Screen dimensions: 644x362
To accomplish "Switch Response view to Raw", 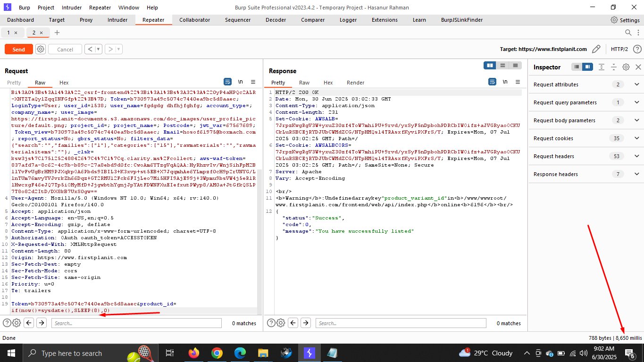I will tap(304, 83).
